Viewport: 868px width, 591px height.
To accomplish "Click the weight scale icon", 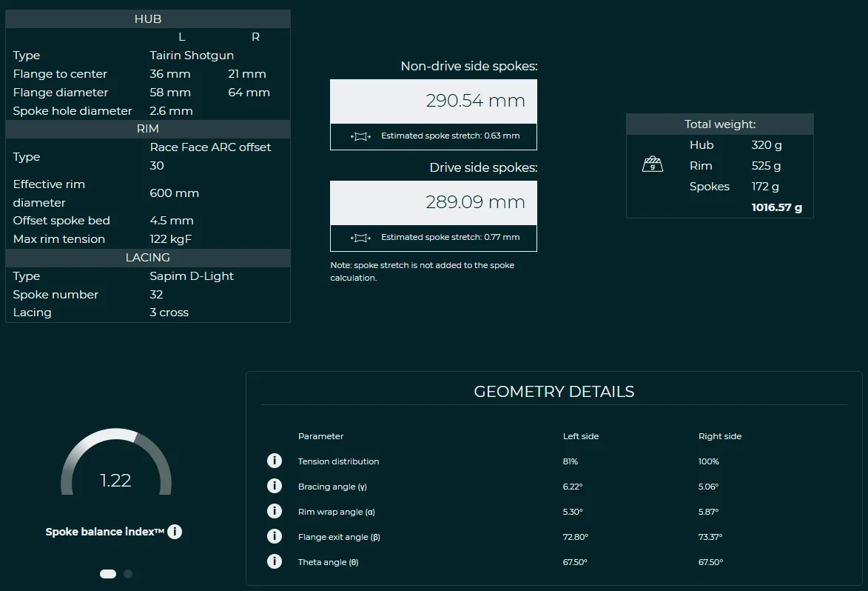I will tap(652, 165).
